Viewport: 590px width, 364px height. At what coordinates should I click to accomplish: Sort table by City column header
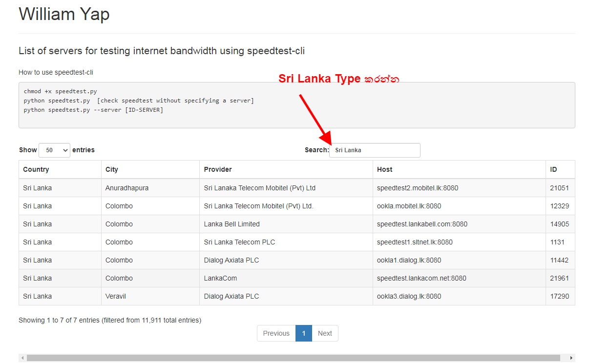150,169
